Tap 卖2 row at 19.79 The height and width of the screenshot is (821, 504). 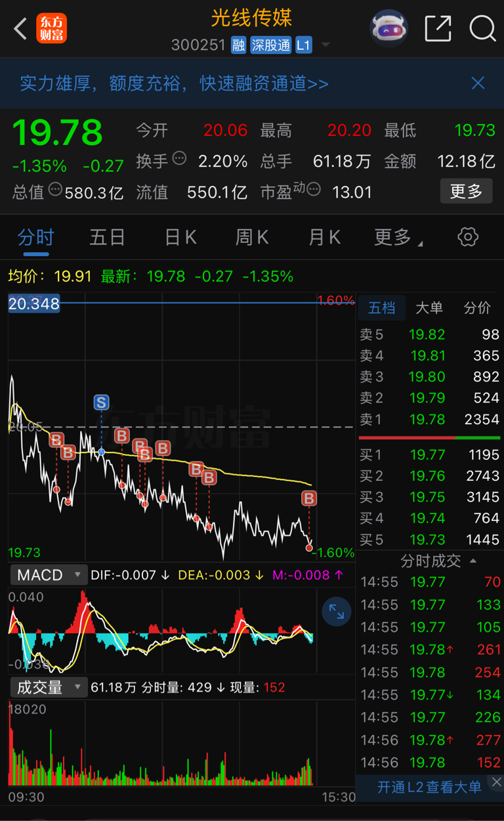[429, 397]
